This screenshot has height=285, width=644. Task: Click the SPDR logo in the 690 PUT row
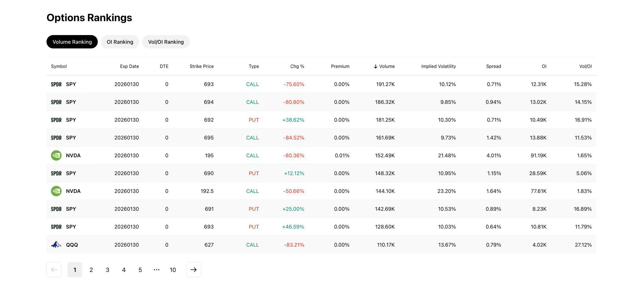(x=56, y=173)
